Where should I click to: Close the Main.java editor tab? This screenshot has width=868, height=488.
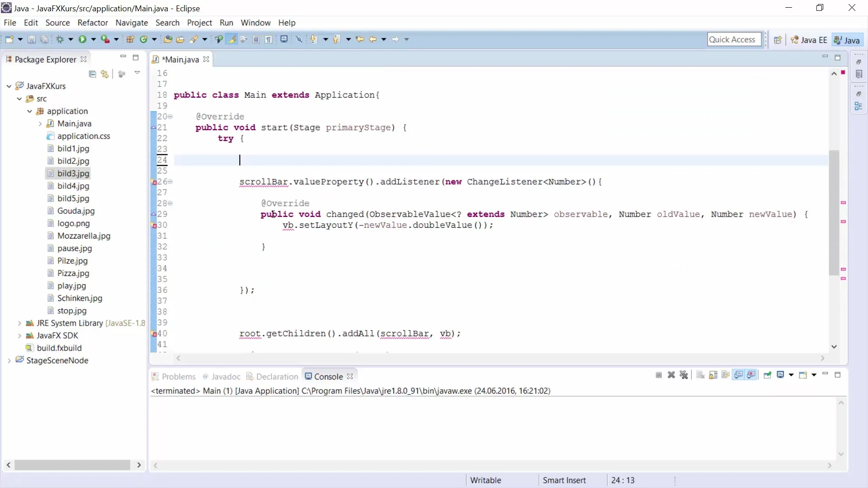206,59
